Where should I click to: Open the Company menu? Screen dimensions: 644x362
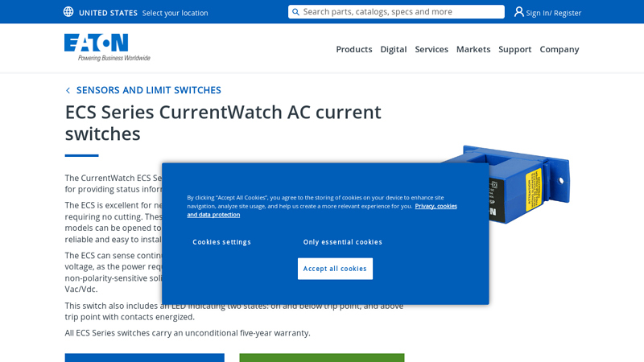[x=559, y=49]
